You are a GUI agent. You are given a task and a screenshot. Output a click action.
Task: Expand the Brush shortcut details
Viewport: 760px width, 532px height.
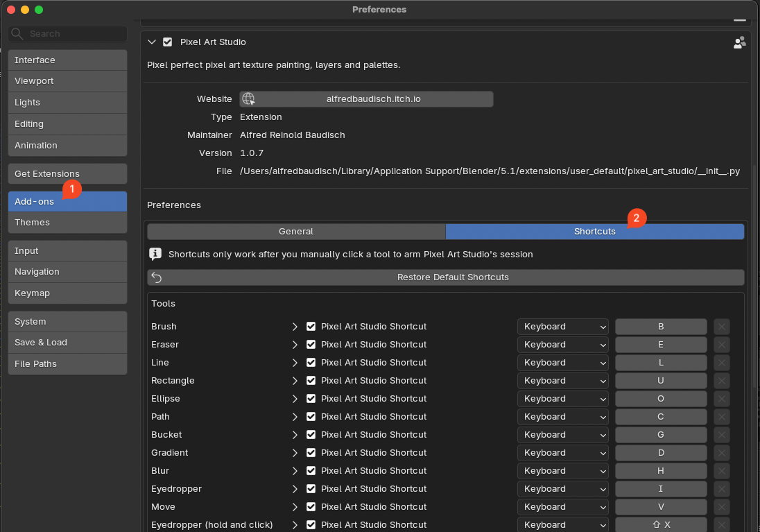[x=295, y=327]
